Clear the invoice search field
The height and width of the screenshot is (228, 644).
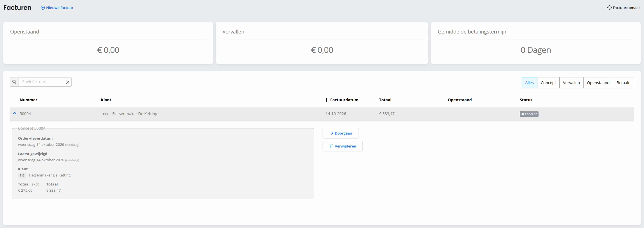point(67,82)
